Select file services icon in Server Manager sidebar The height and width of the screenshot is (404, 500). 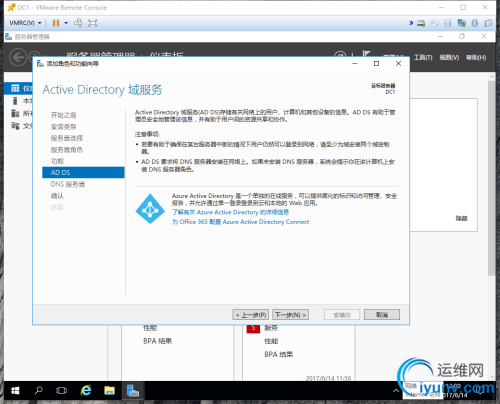[15, 126]
